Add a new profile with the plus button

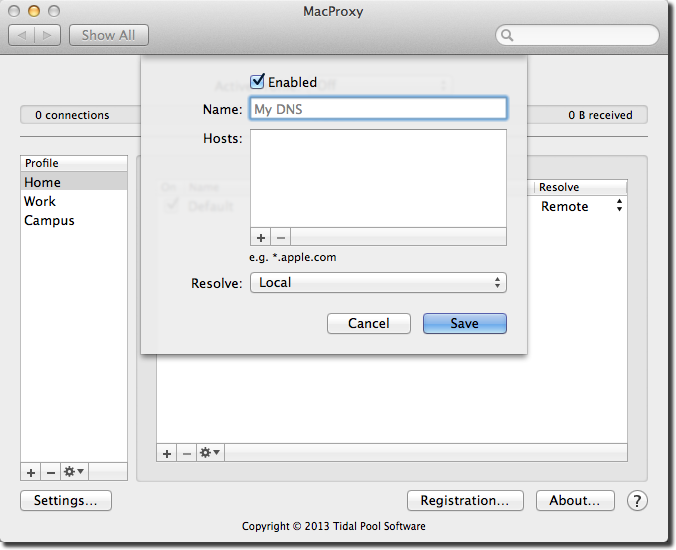tap(31, 472)
